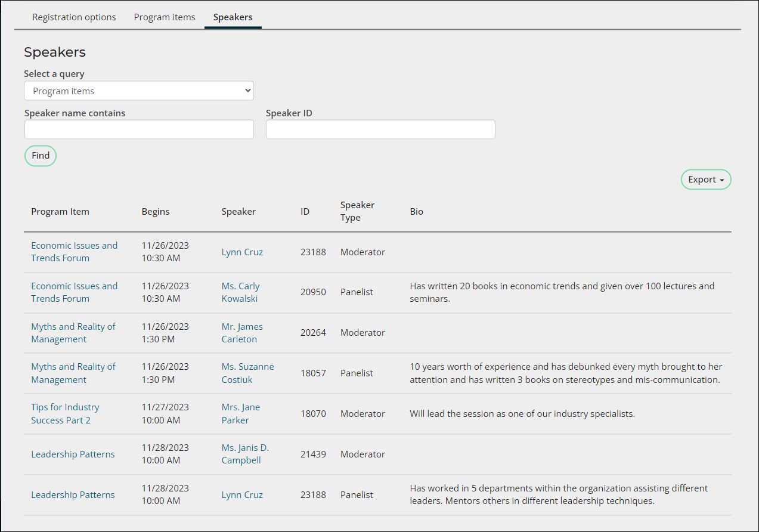Open Mrs. Jane Parker's speaker profile
The image size is (759, 532).
[241, 413]
